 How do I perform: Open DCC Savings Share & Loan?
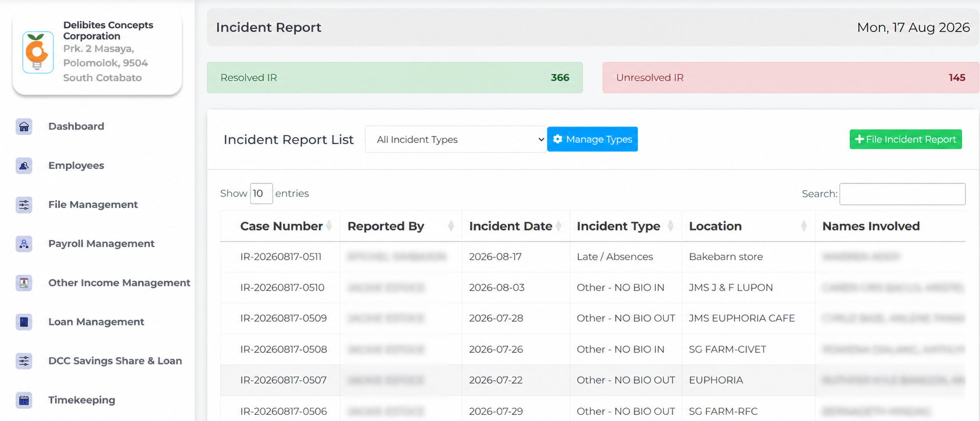click(115, 361)
